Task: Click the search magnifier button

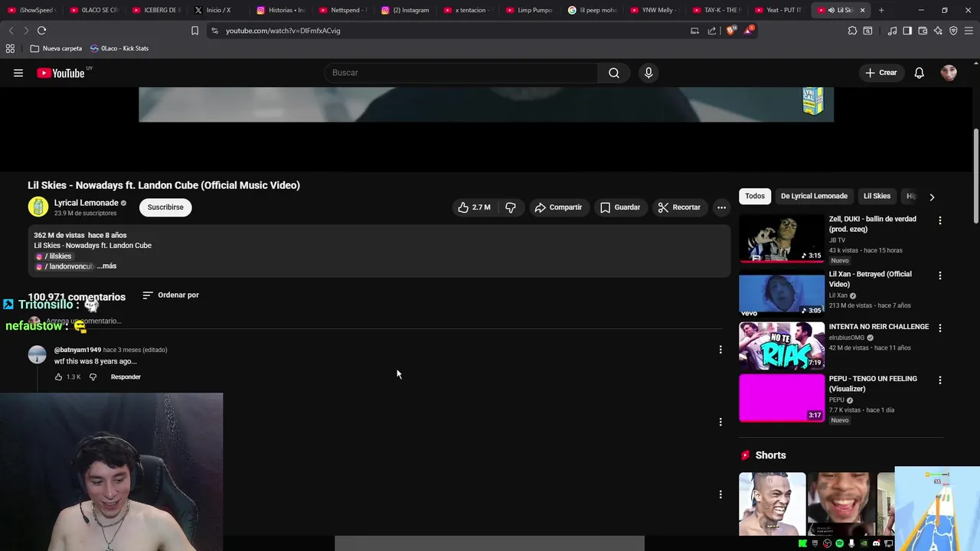Action: [614, 73]
